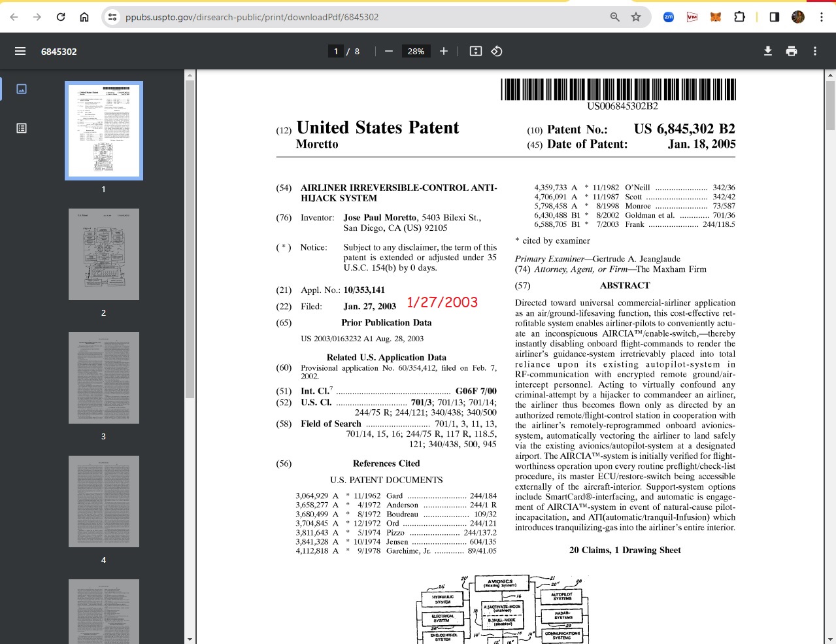Print the PDF document
This screenshot has height=644, width=836.
pyautogui.click(x=792, y=51)
